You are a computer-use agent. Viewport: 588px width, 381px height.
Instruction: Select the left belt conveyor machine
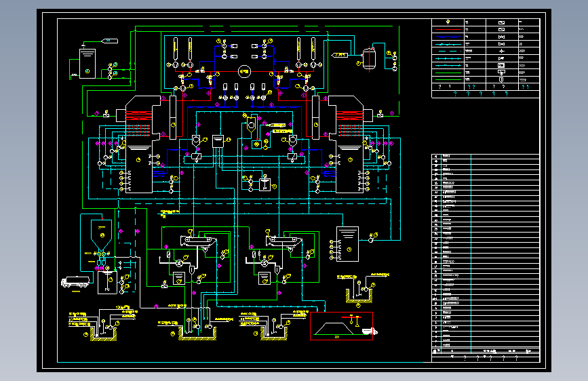(199, 242)
